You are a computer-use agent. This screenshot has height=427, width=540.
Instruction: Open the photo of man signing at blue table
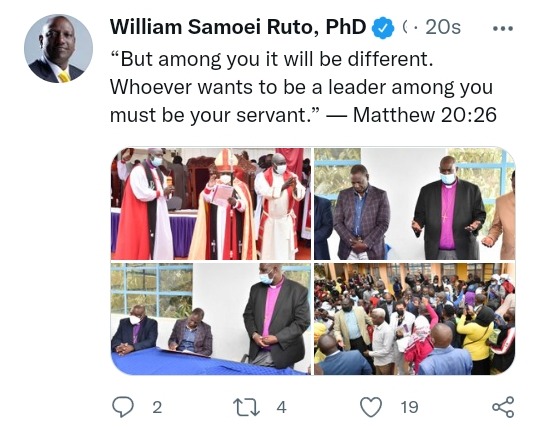click(x=211, y=319)
